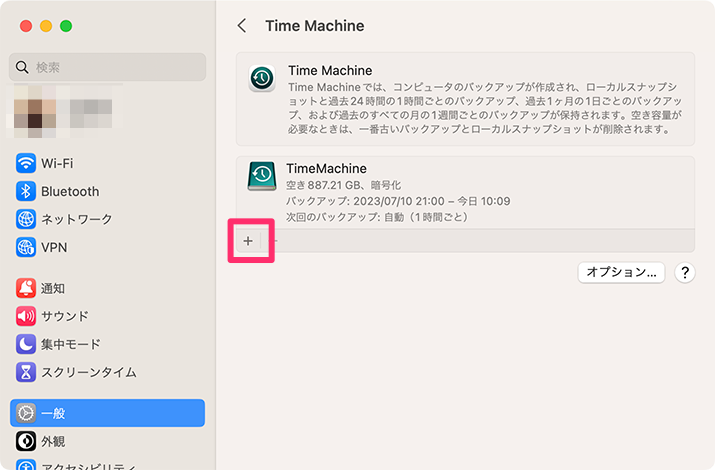Minimize window with yellow button
The image size is (715, 470).
point(46,26)
